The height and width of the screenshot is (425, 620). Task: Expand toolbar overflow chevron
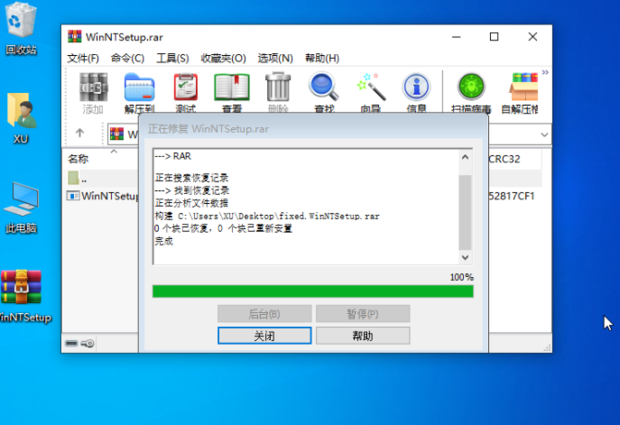[545, 72]
